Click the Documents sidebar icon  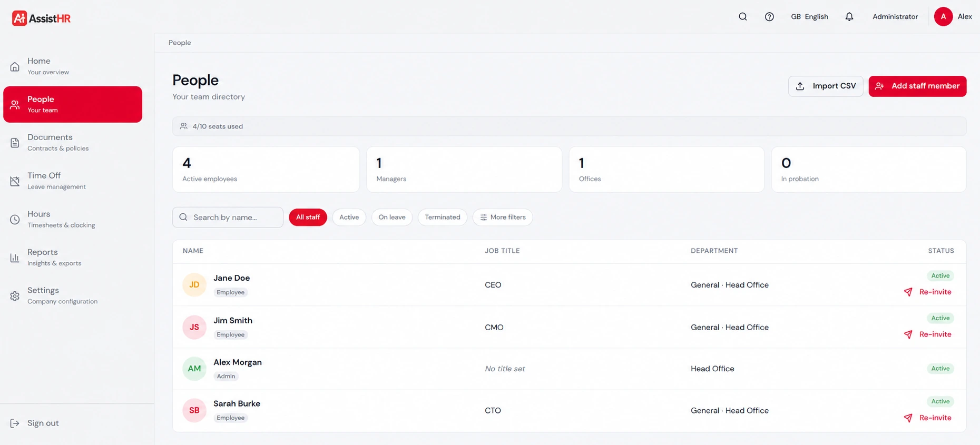coord(15,143)
